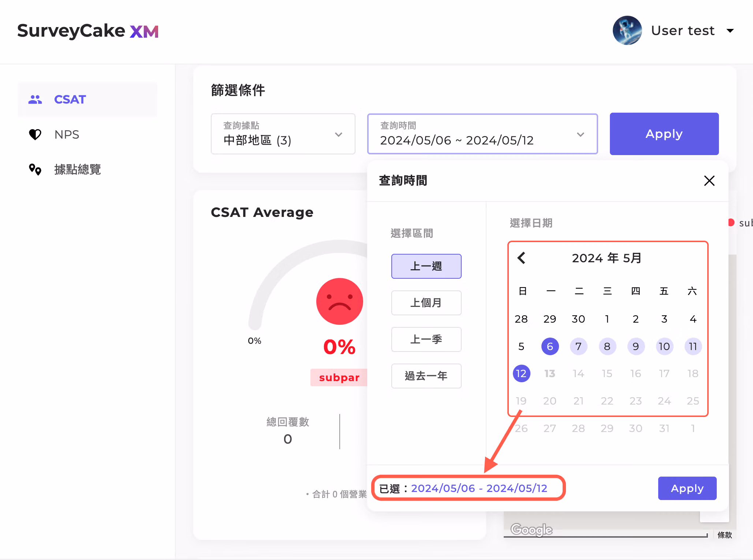Select May 5 in the calendar
Viewport: 753px width, 560px height.
point(521,346)
